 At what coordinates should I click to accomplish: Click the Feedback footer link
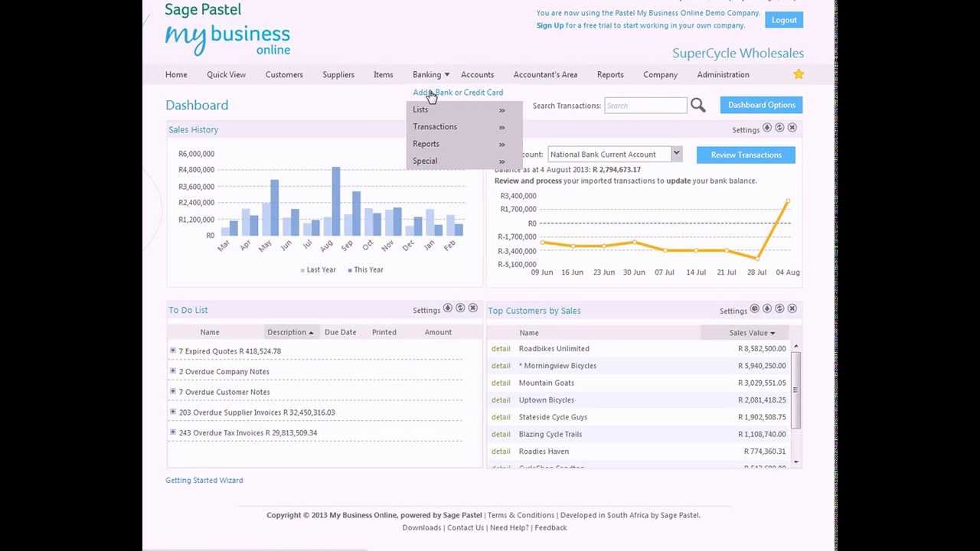[x=550, y=527]
